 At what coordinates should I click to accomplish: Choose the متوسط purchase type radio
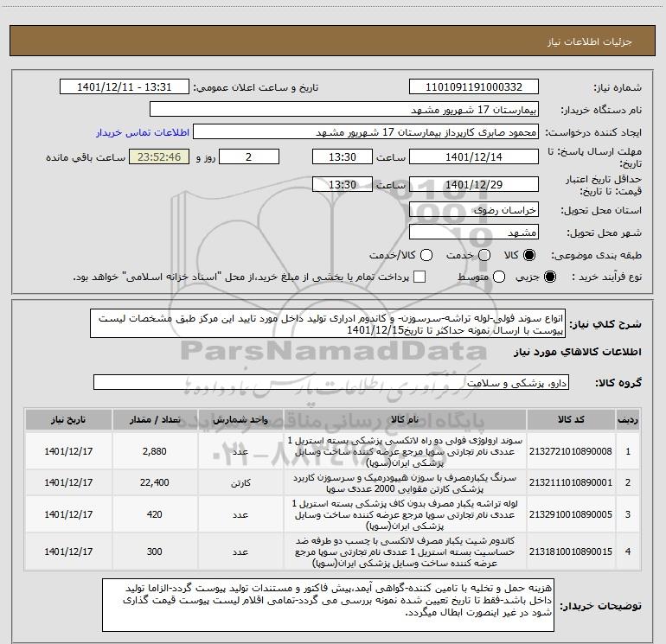coord(499,277)
